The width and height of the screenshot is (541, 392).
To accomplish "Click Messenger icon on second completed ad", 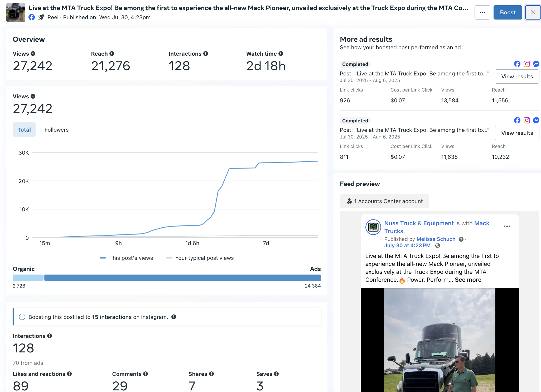I will click(536, 120).
